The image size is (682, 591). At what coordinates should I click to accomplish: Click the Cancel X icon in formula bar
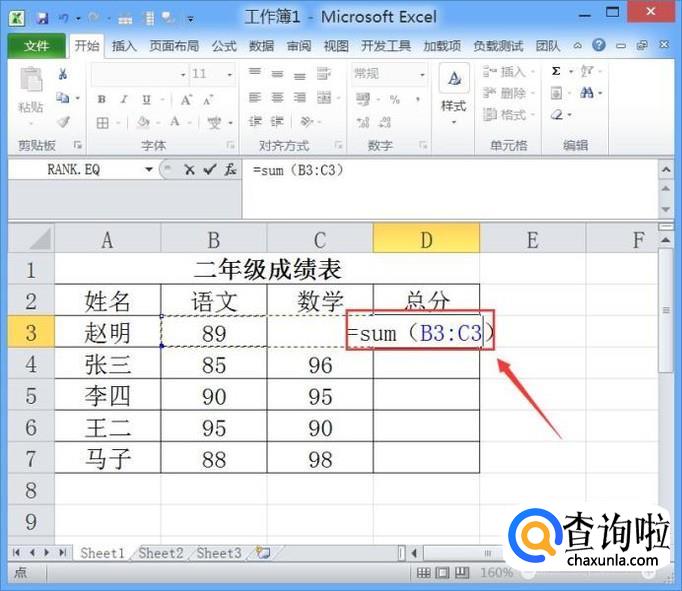[x=189, y=170]
